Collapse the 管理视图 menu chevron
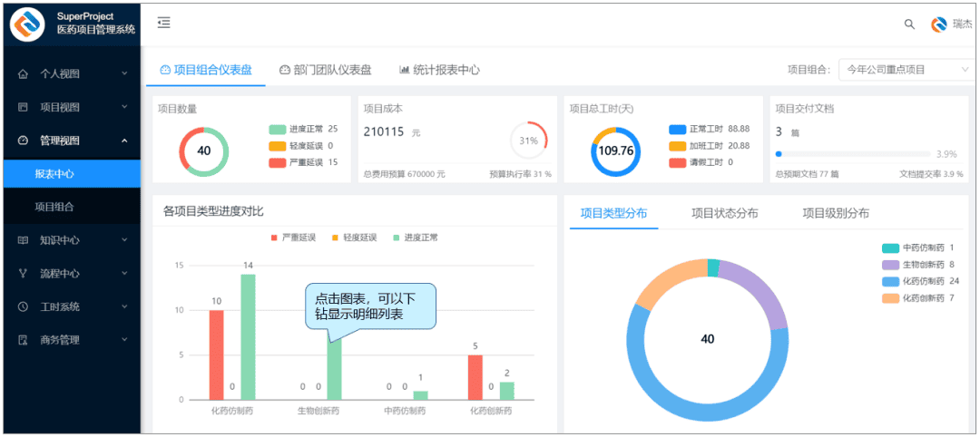This screenshot has height=437, width=980. pyautogui.click(x=124, y=141)
